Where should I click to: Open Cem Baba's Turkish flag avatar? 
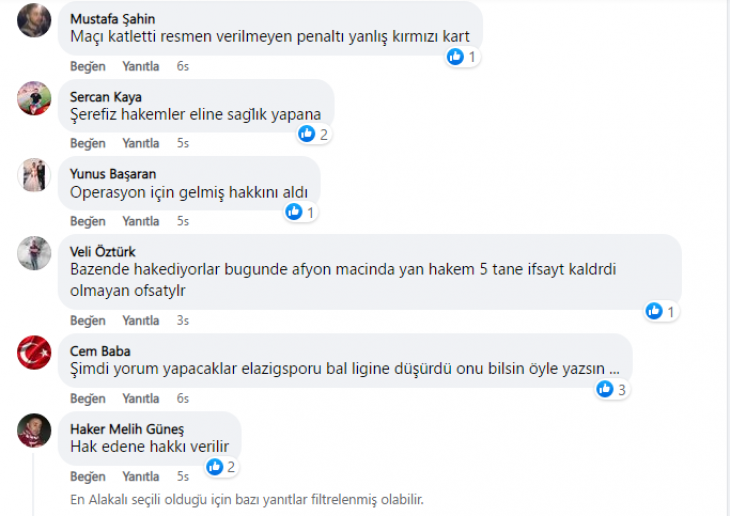click(35, 352)
